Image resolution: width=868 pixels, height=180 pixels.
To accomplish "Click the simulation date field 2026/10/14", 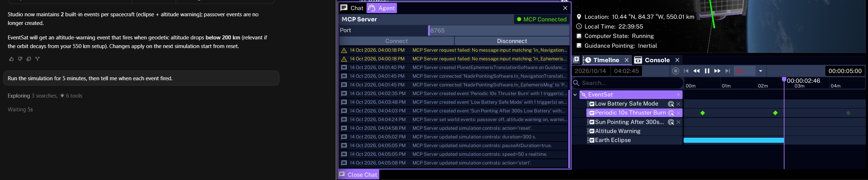I will [x=591, y=71].
